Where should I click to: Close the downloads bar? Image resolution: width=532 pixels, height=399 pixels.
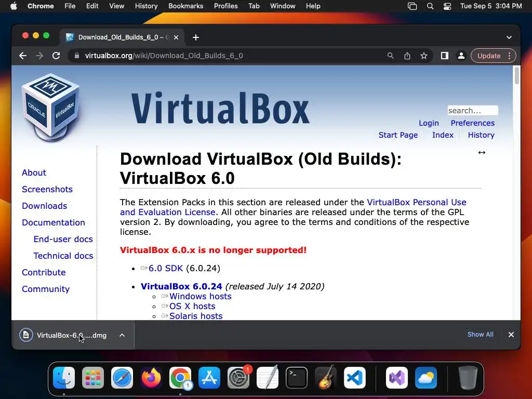511,335
